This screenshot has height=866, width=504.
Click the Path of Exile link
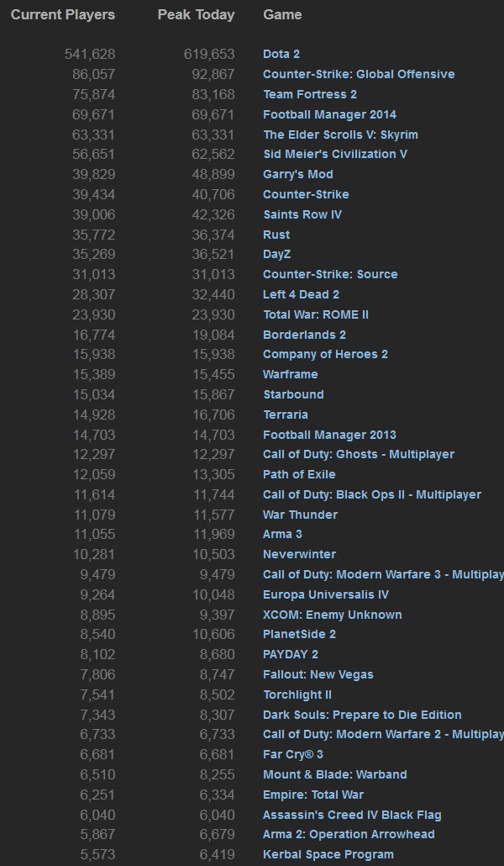[x=299, y=474]
